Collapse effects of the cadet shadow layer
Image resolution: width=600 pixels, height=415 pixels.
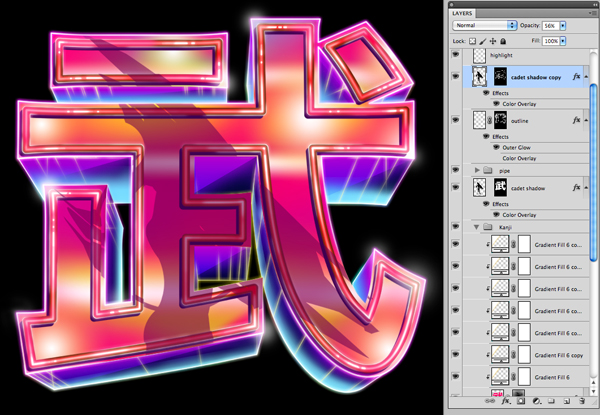(x=586, y=188)
